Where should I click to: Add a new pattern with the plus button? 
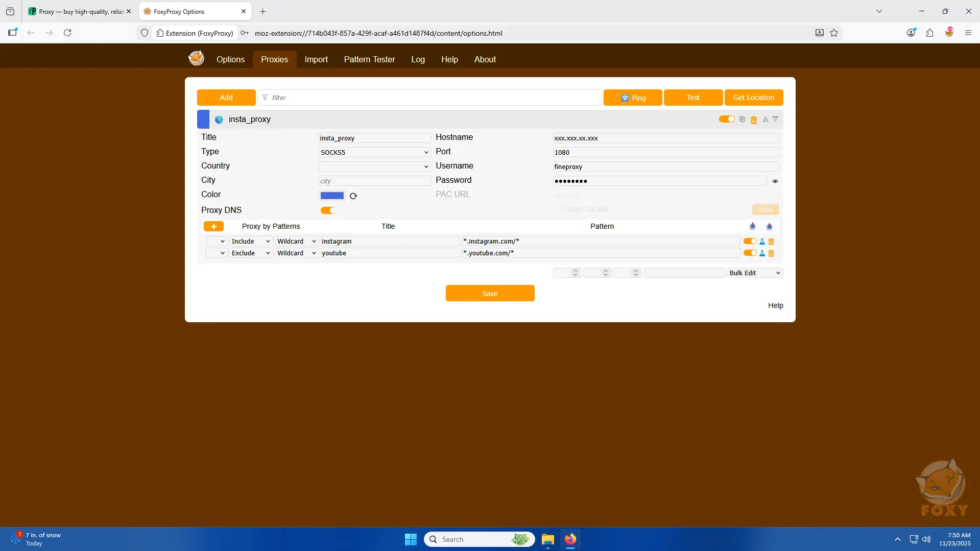(213, 226)
